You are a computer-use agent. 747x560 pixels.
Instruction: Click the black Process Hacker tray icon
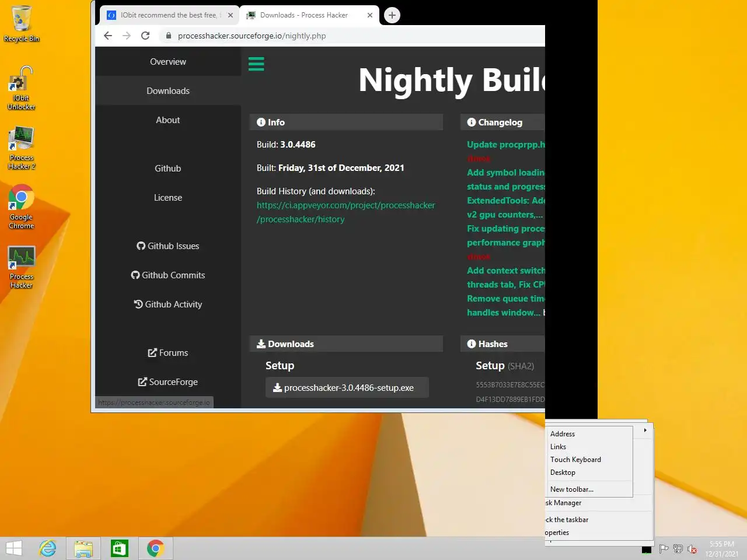pos(646,549)
